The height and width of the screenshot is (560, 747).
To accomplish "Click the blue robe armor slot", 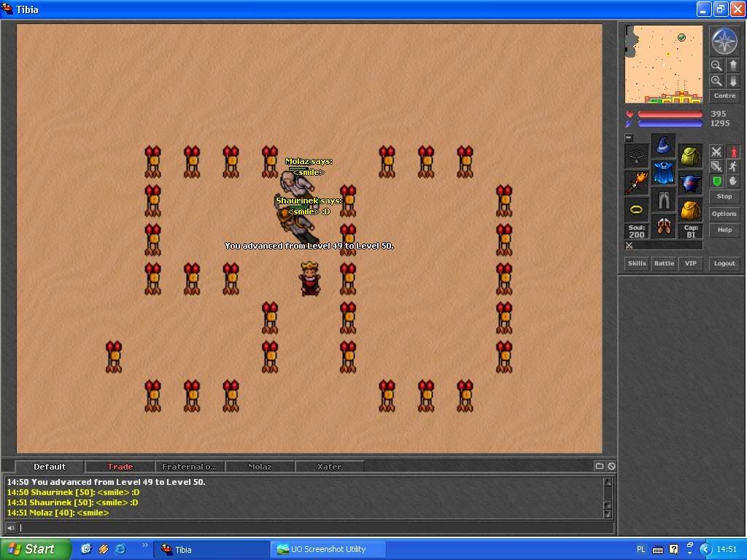I will click(664, 172).
